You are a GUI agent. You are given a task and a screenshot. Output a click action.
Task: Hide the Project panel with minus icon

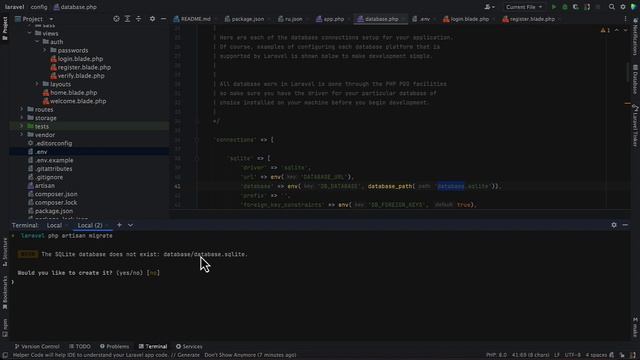pyautogui.click(x=163, y=19)
